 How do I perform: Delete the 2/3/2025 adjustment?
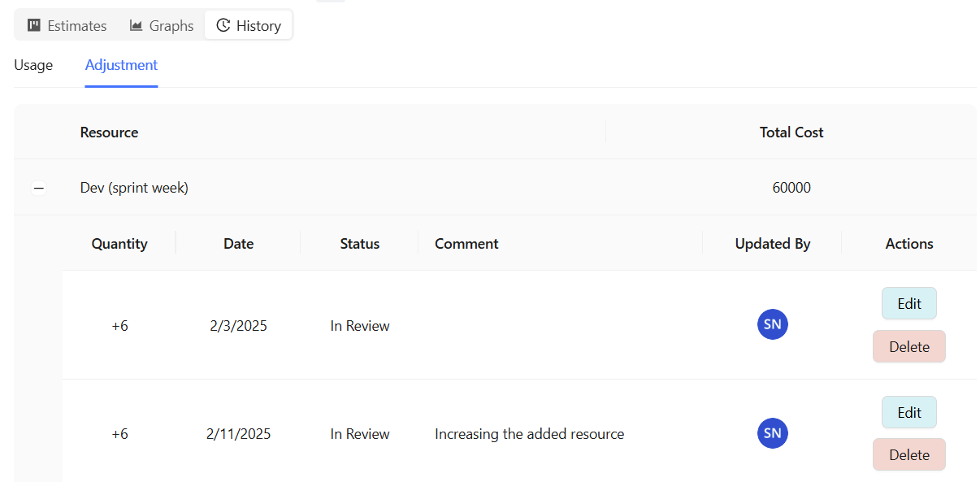click(x=908, y=346)
